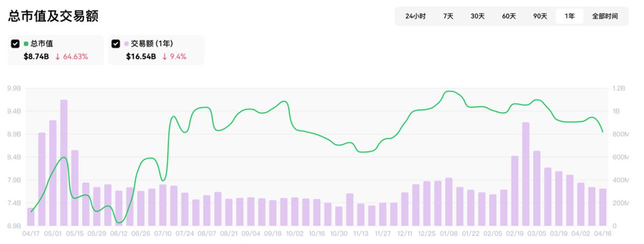Show the 全部时间 time range
The width and height of the screenshot is (644, 244).
pos(605,16)
